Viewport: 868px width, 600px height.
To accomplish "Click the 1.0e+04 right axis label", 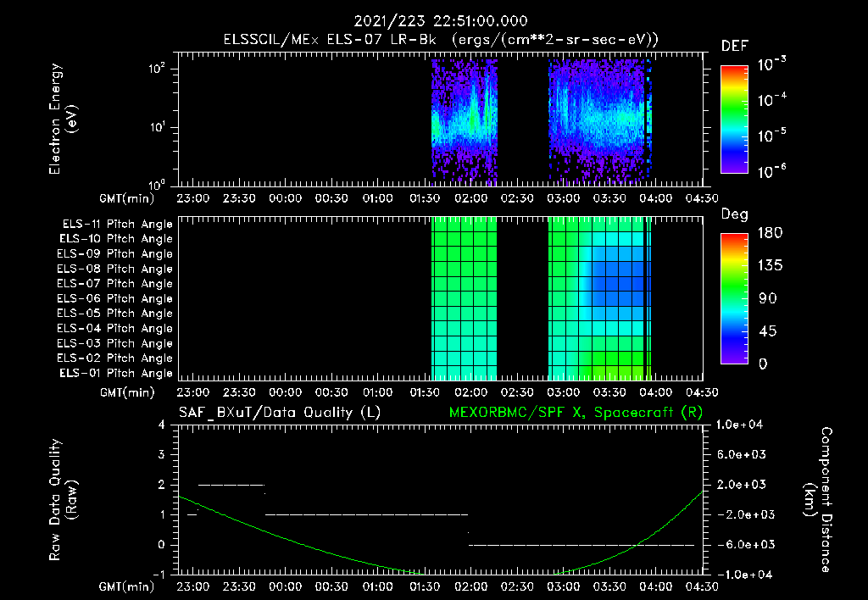I will coord(739,425).
